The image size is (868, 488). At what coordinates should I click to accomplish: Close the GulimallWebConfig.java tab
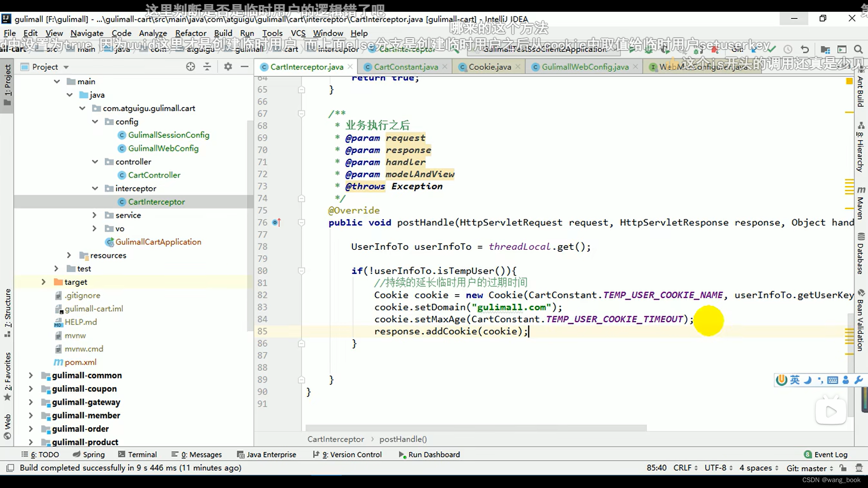(x=636, y=66)
